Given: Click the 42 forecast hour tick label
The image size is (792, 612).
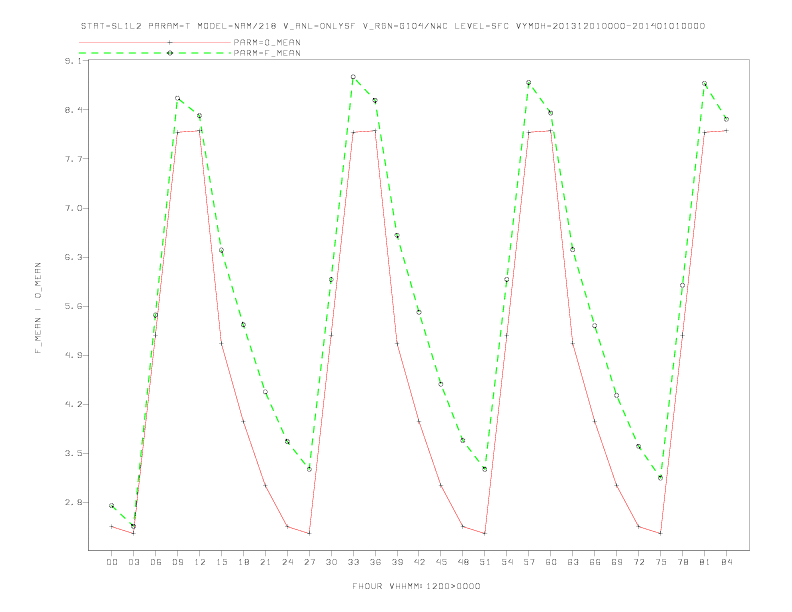Looking at the screenshot, I should click(419, 562).
